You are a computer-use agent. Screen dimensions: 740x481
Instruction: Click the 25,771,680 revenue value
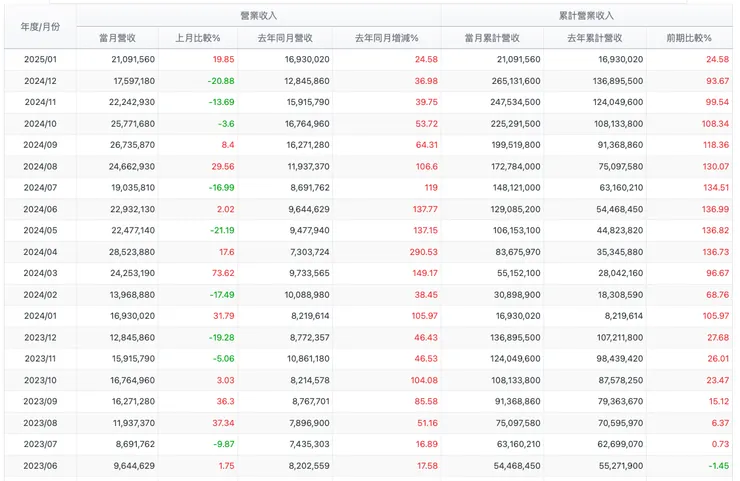[133, 124]
